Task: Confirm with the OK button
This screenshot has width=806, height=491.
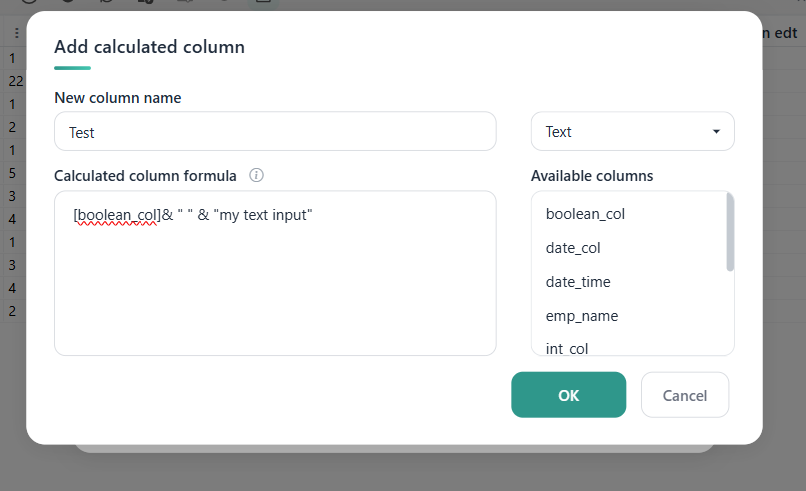Action: tap(569, 395)
